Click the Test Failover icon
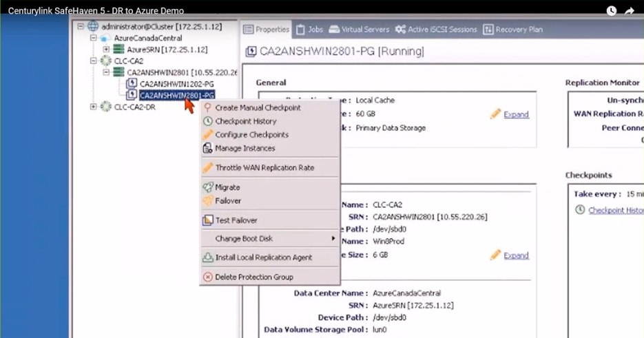 (x=208, y=220)
